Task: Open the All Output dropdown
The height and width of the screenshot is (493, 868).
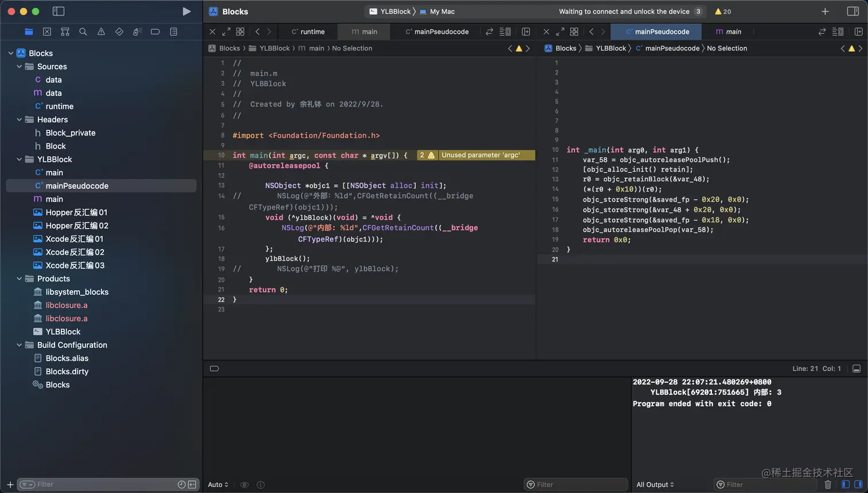Action: coord(655,484)
